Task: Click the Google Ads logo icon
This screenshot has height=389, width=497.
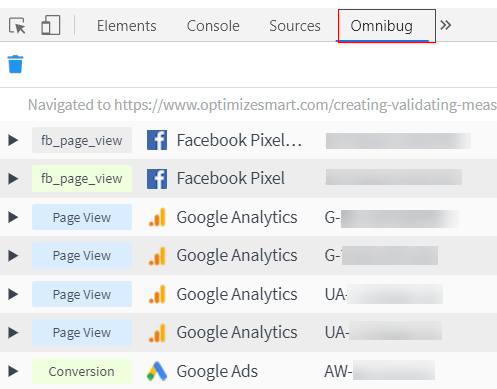Action: coord(157,371)
